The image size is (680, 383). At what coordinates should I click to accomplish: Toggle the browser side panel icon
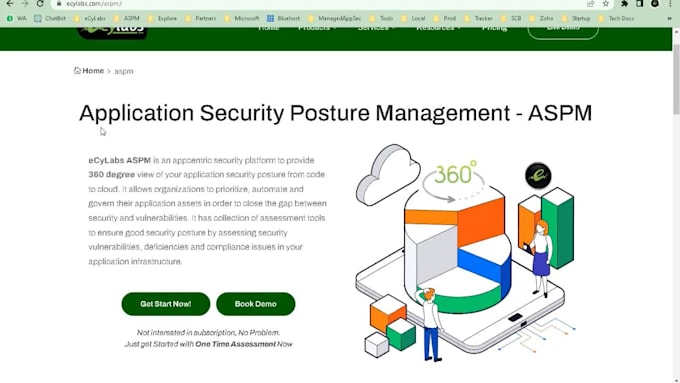[640, 3]
